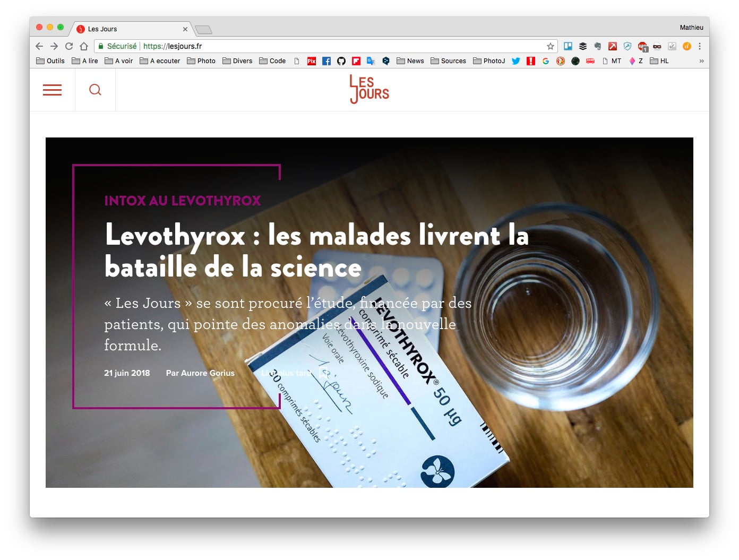Expand the A lire bookmarks folder
Image resolution: width=739 pixels, height=560 pixels.
[x=85, y=61]
